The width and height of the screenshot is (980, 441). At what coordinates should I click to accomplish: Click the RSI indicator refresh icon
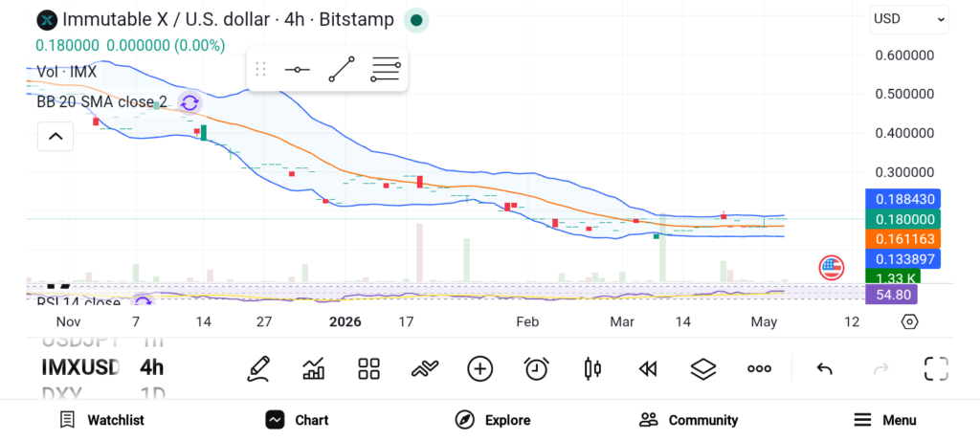(144, 301)
